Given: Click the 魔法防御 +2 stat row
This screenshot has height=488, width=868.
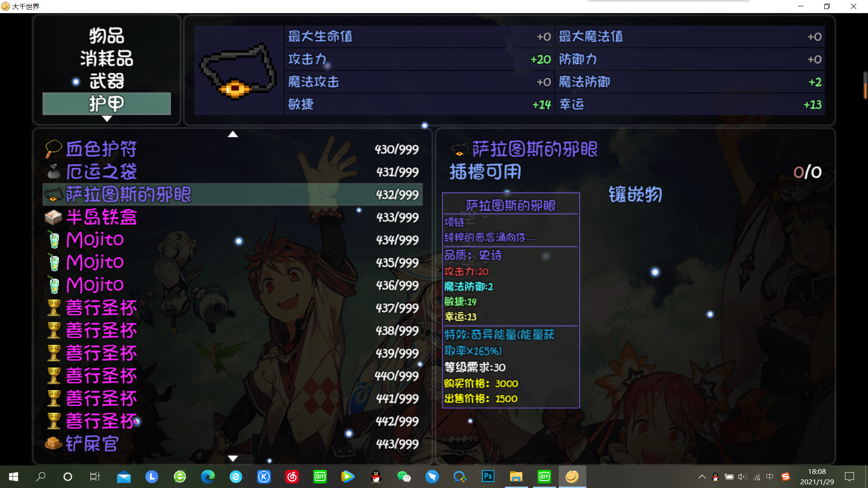Looking at the screenshot, I should [x=690, y=82].
